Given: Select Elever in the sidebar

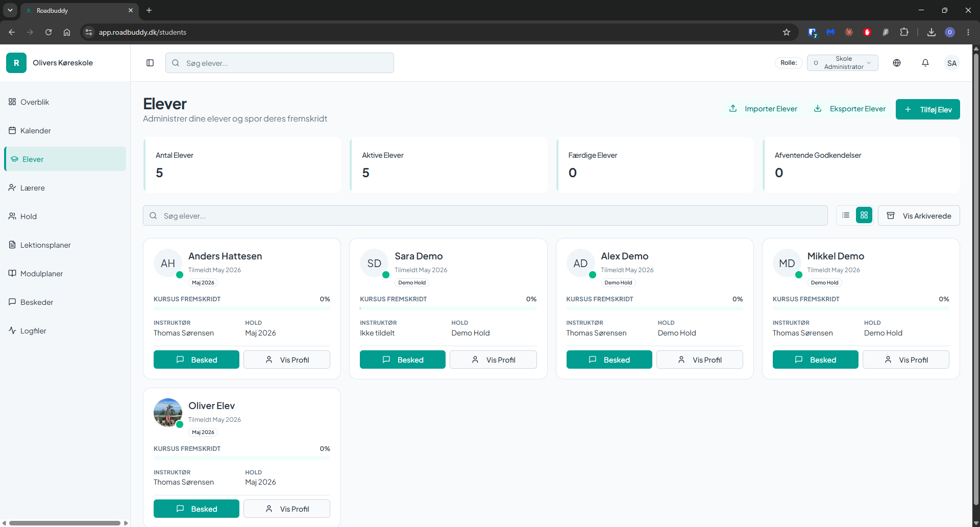Looking at the screenshot, I should coord(65,159).
